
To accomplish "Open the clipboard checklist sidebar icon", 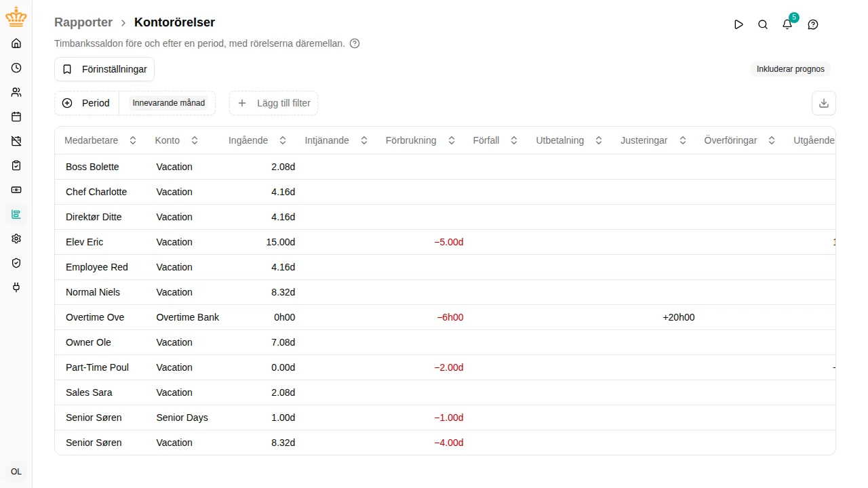I will point(16,165).
